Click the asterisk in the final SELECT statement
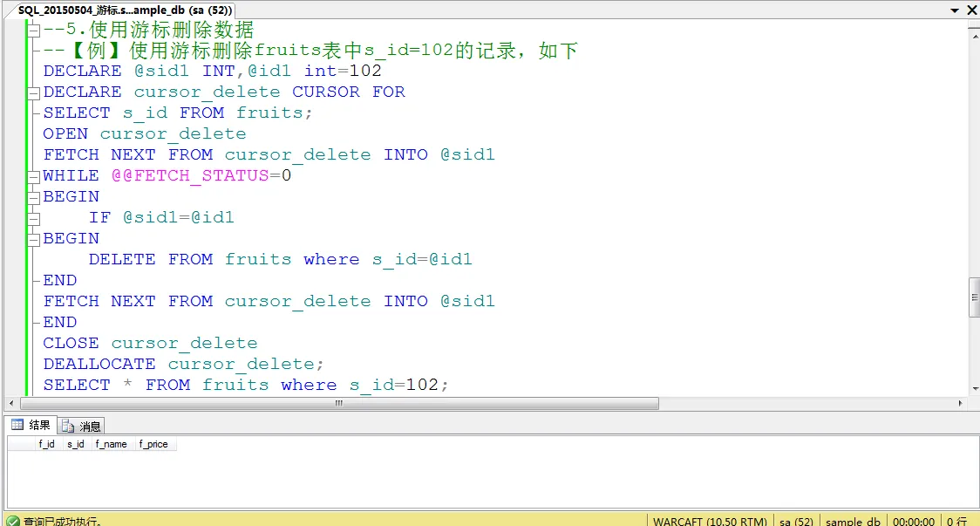The width and height of the screenshot is (980, 526). coord(127,385)
